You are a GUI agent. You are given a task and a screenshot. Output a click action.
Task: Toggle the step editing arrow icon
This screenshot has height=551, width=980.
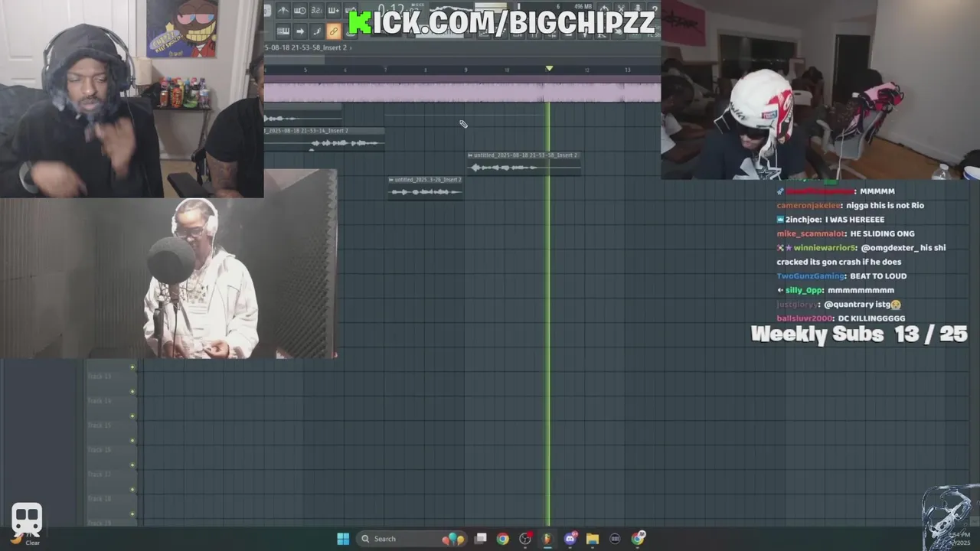point(300,31)
